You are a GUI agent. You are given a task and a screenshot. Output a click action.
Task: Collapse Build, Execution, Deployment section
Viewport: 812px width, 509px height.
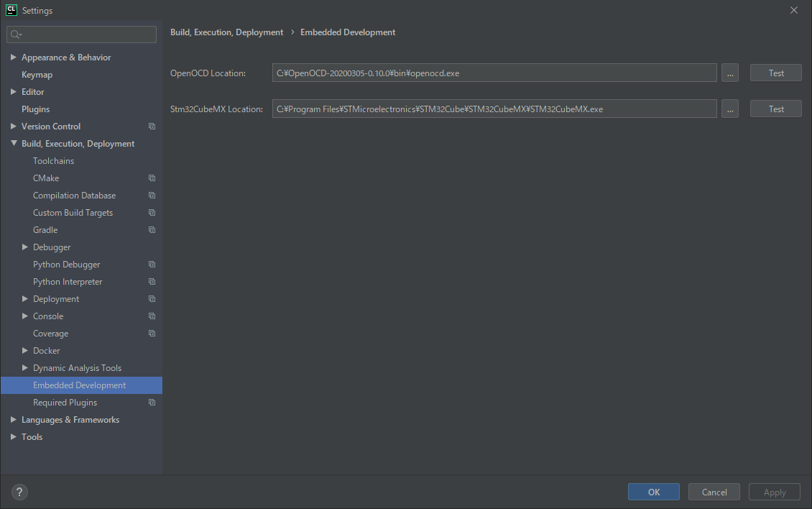(x=14, y=144)
